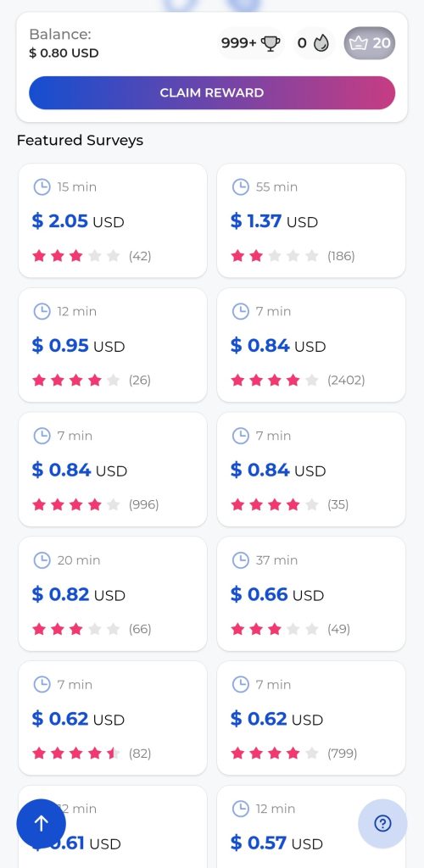
Task: Open the streak flame icon counter
Action: [x=321, y=42]
